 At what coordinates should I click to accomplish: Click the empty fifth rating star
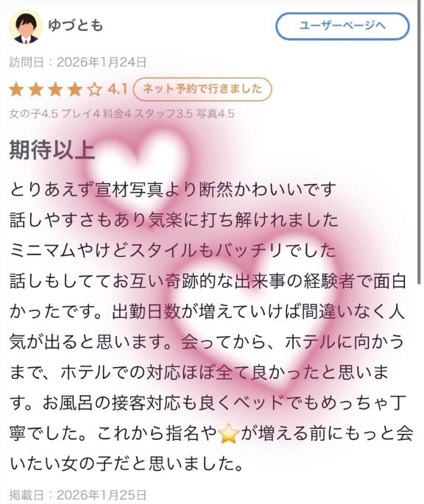point(94,90)
